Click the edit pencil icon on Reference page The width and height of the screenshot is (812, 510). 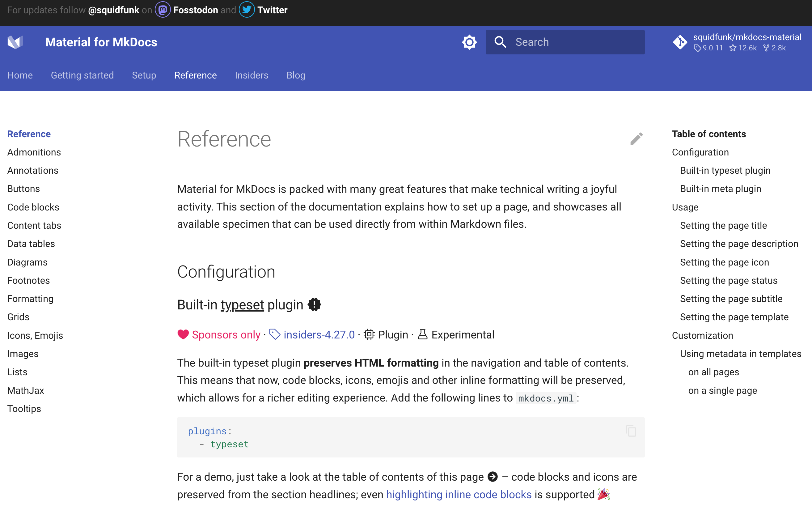click(x=636, y=139)
